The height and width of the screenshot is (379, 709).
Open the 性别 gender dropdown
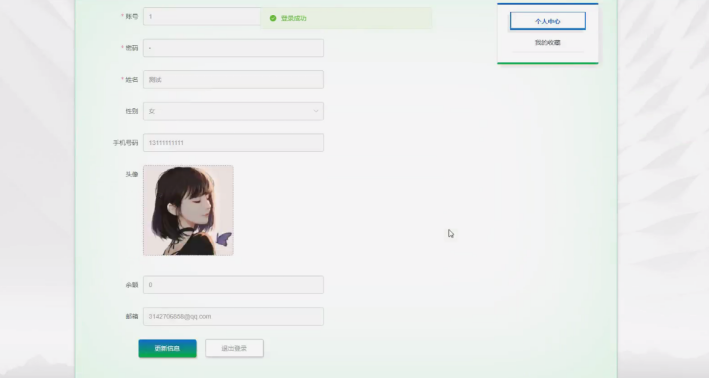(x=233, y=111)
